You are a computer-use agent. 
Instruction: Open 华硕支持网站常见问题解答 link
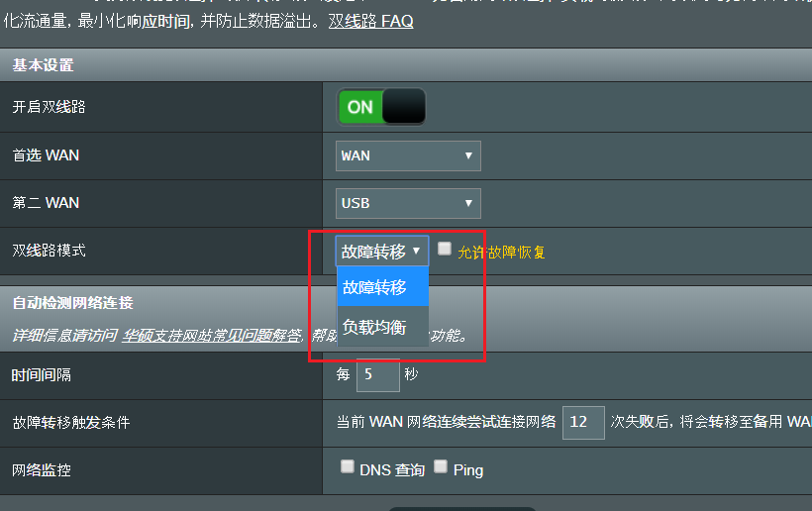[212, 336]
